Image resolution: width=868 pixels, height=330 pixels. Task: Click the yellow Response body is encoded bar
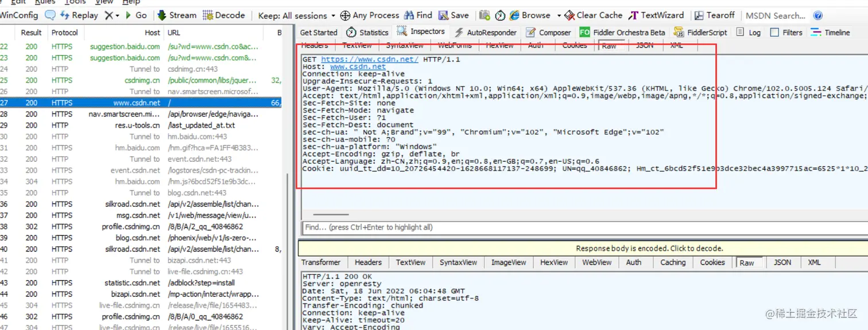pos(583,249)
